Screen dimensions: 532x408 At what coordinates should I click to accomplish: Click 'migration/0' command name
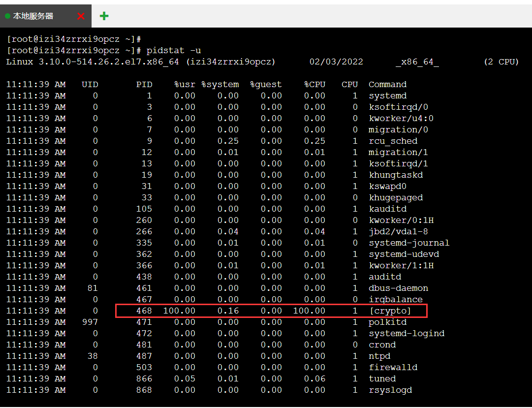pyautogui.click(x=399, y=129)
